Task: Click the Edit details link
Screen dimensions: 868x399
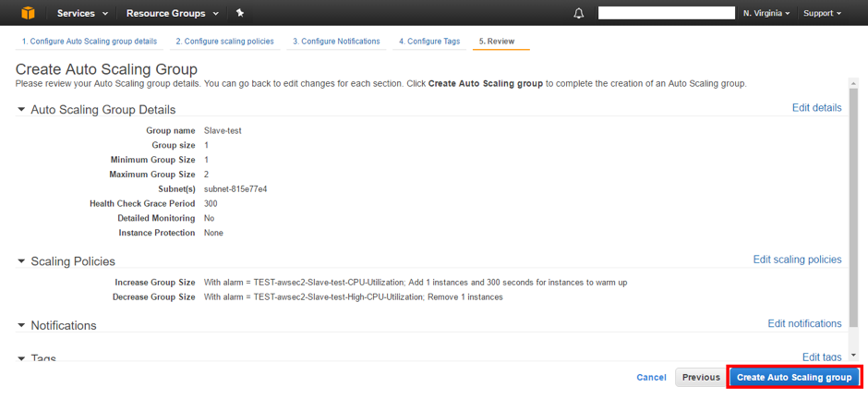Action: click(x=816, y=108)
